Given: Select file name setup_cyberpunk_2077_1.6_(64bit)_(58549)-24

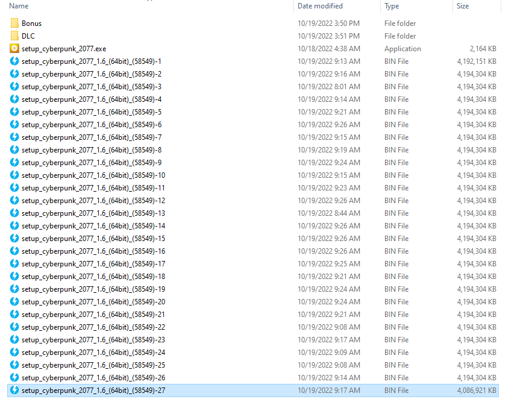Looking at the screenshot, I should (x=93, y=353).
